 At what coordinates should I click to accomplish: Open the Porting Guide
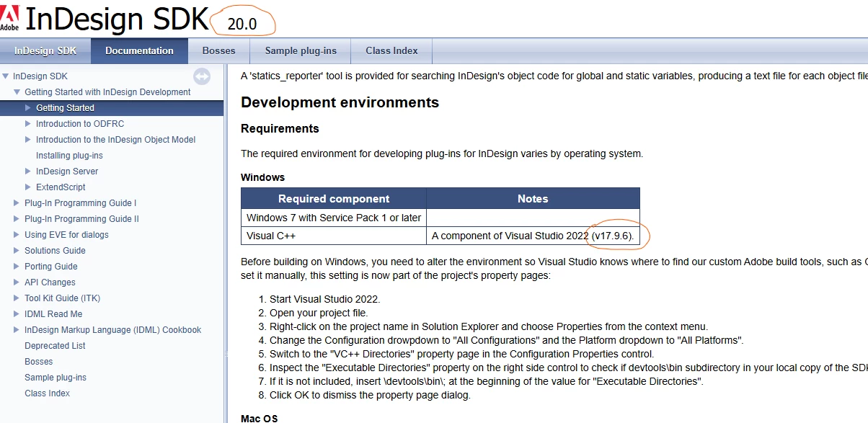click(50, 267)
